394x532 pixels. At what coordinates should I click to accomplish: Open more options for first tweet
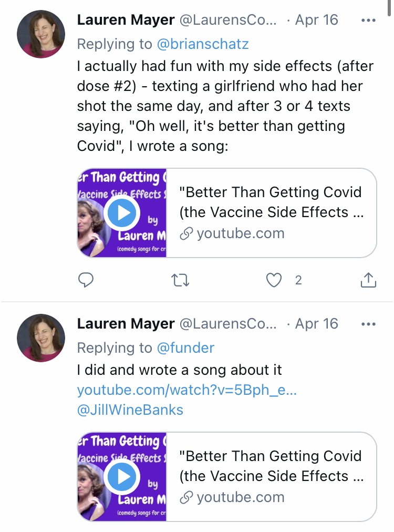(368, 21)
